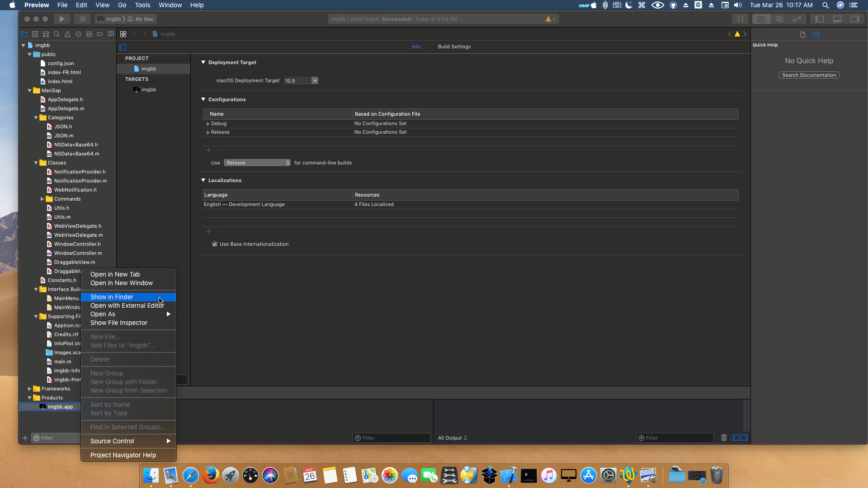The height and width of the screenshot is (488, 868).
Task: Open Spotlight search in menu bar
Action: coord(825,5)
